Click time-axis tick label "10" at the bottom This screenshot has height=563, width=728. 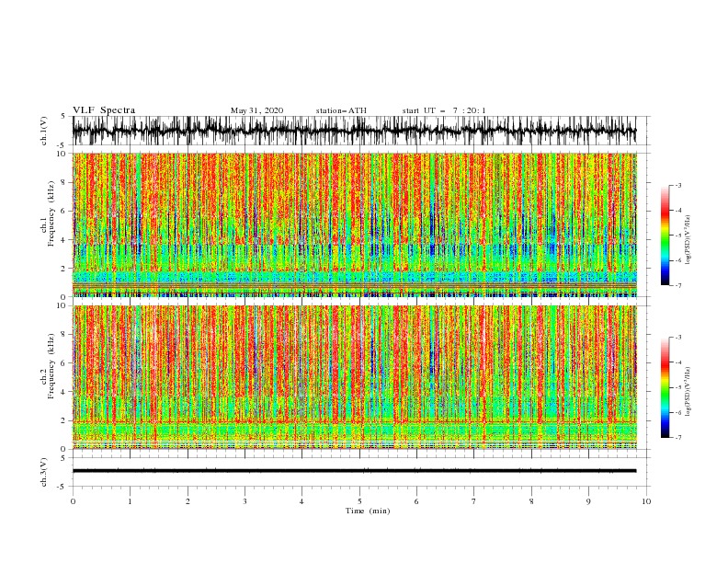[x=646, y=501]
